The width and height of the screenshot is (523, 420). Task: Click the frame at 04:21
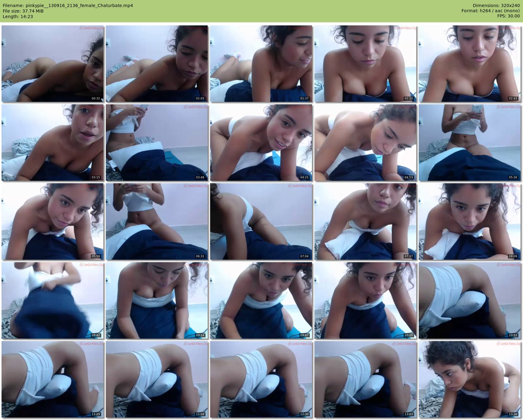(261, 143)
